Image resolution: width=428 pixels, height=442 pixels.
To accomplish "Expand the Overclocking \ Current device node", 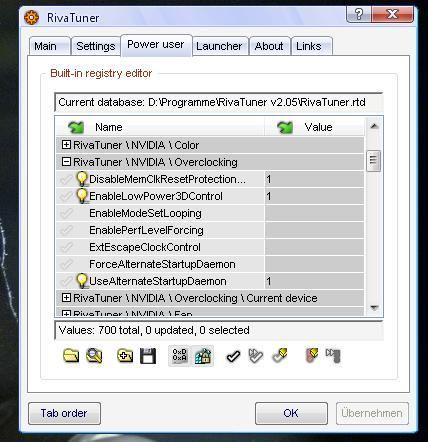I will pyautogui.click(x=66, y=298).
